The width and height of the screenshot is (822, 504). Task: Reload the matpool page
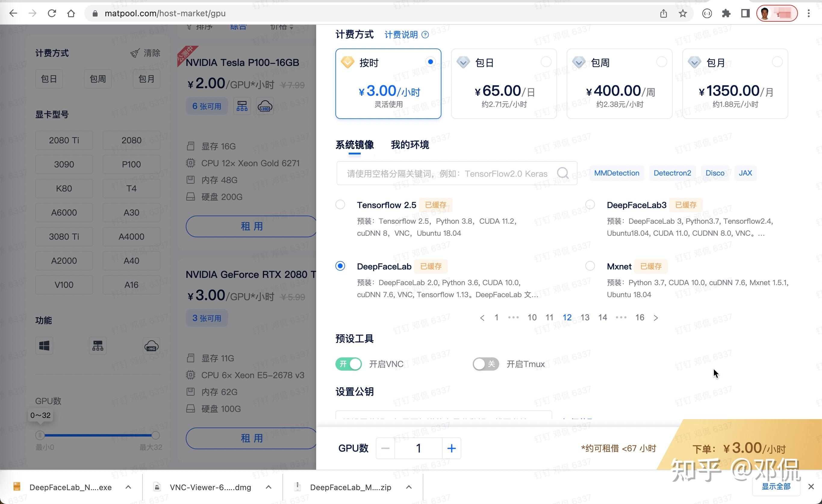point(52,13)
